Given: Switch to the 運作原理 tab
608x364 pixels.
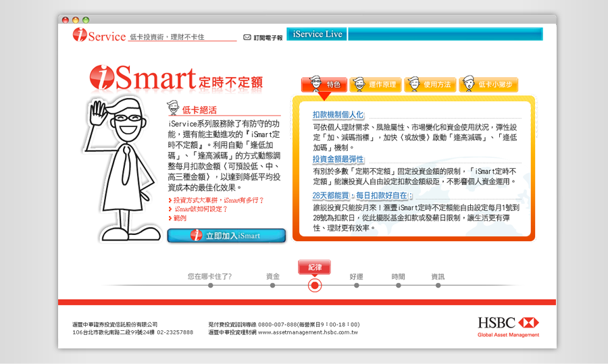Looking at the screenshot, I should (375, 84).
